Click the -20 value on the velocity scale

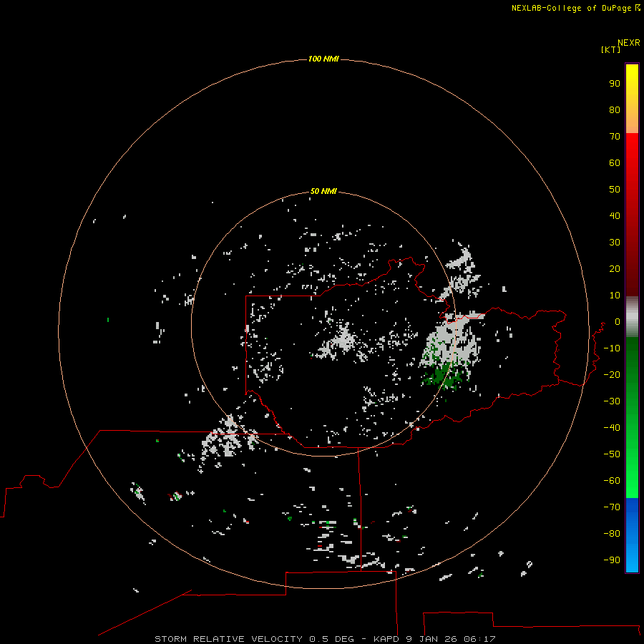[x=612, y=374]
